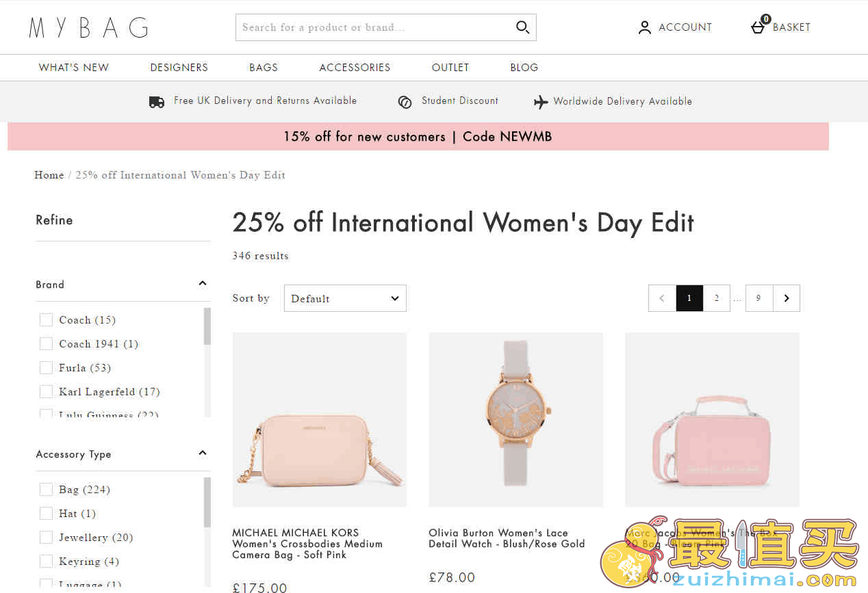Viewport: 868px width, 593px height.
Task: Open the ACCESSORIES menu
Action: click(355, 67)
